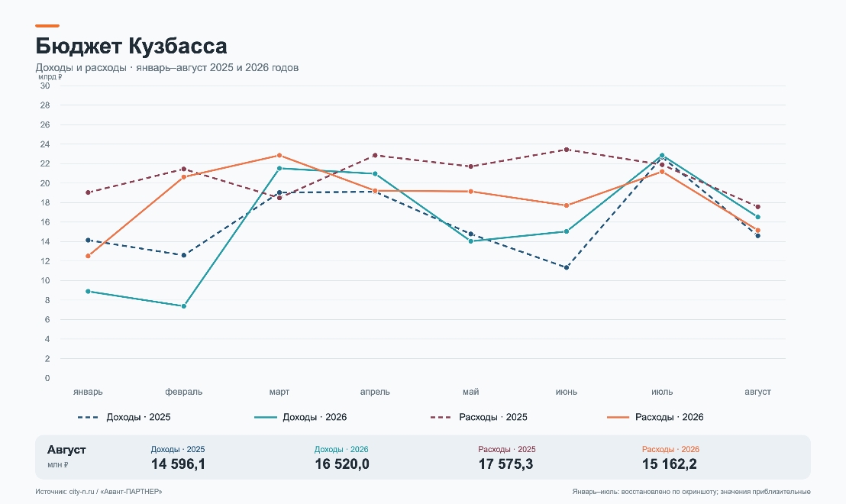846x504 pixels.
Task: Click the 'май' x-axis label
Action: (470, 392)
